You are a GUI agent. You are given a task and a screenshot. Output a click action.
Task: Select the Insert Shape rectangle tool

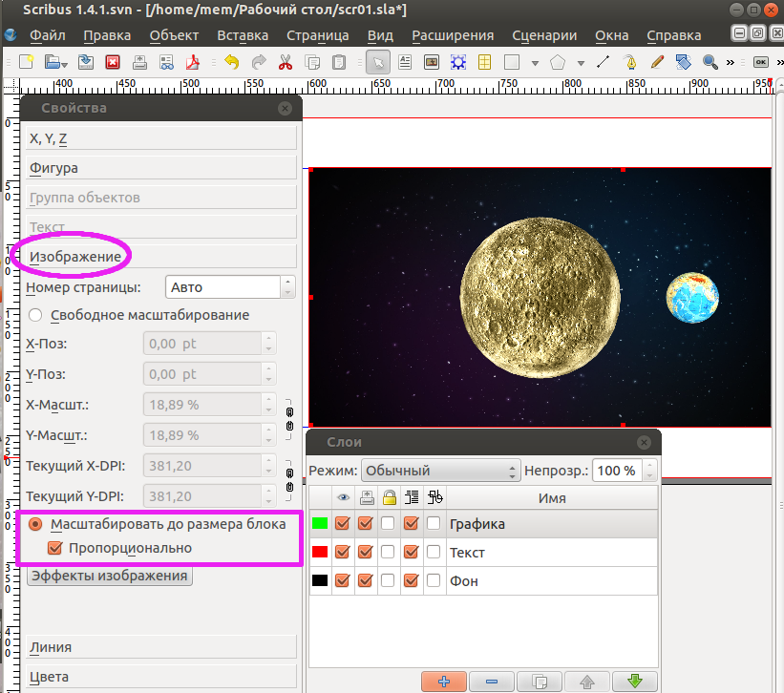coord(512,62)
